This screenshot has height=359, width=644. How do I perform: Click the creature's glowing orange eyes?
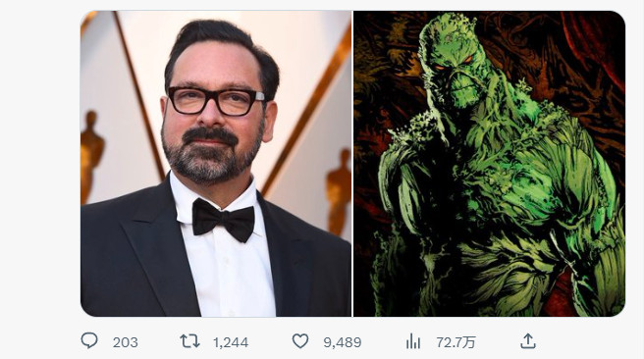pos(453,64)
